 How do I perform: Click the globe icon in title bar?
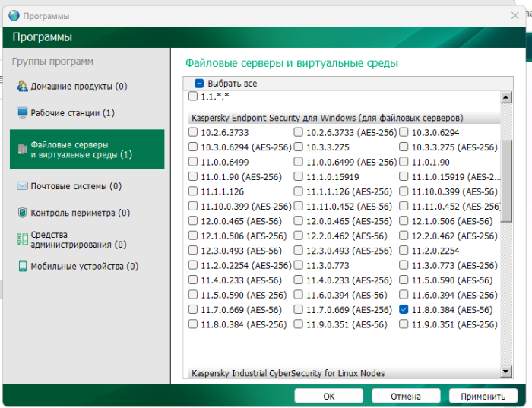(x=13, y=15)
